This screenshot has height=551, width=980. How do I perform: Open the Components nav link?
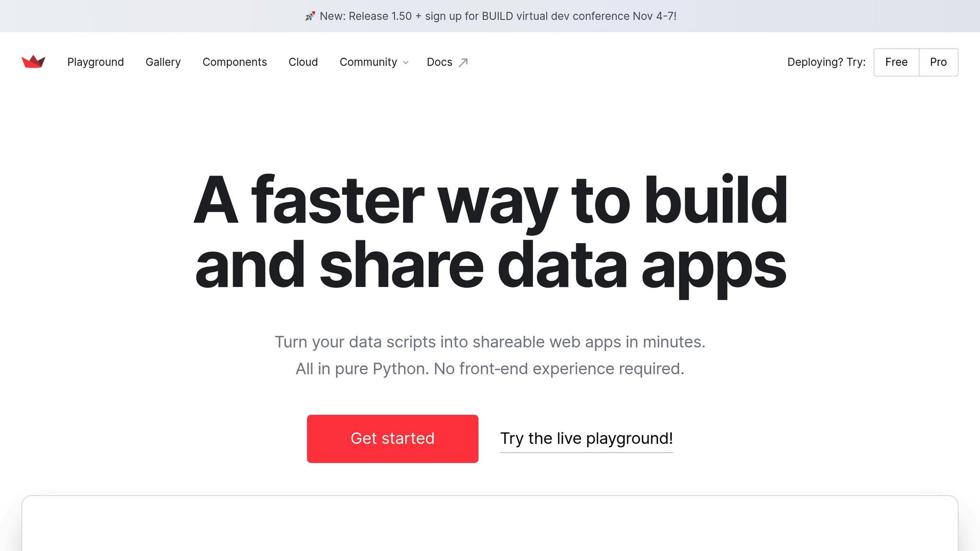tap(234, 62)
